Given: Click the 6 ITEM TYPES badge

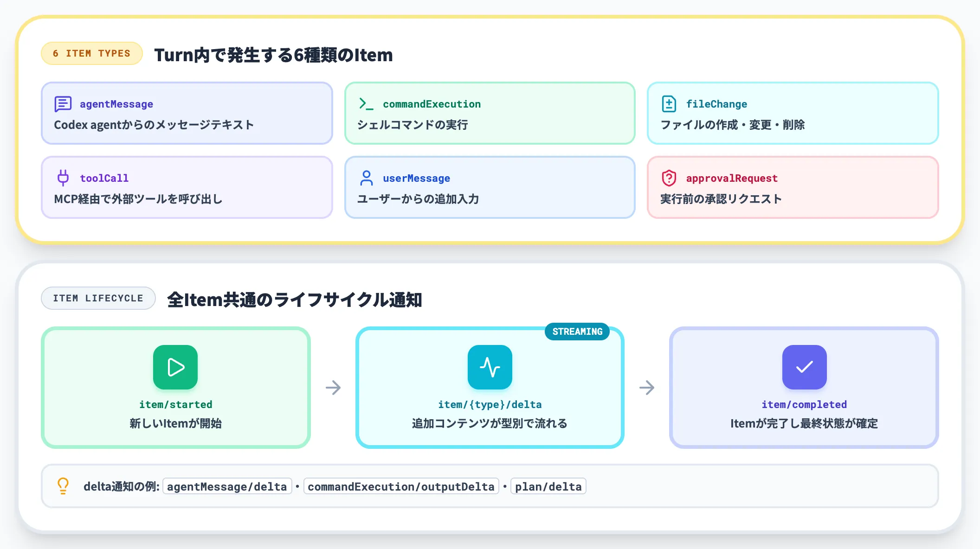Looking at the screenshot, I should tap(92, 53).
